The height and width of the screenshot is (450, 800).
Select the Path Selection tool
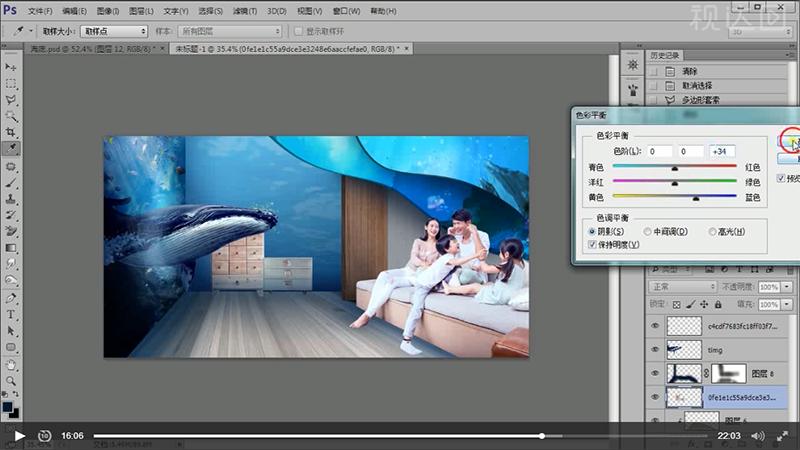11,331
